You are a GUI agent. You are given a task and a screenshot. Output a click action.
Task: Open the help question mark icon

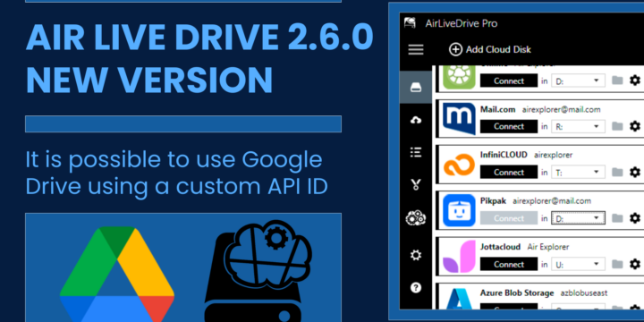tap(416, 287)
